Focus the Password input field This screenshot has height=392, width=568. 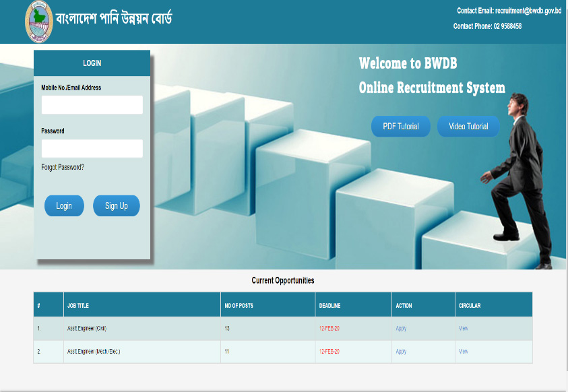tap(92, 148)
